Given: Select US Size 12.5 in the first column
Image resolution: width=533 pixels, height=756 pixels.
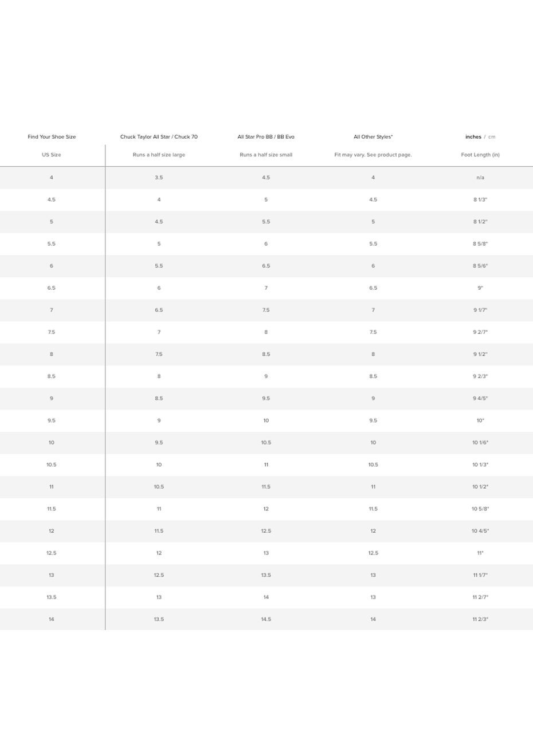Looking at the screenshot, I should [x=52, y=553].
